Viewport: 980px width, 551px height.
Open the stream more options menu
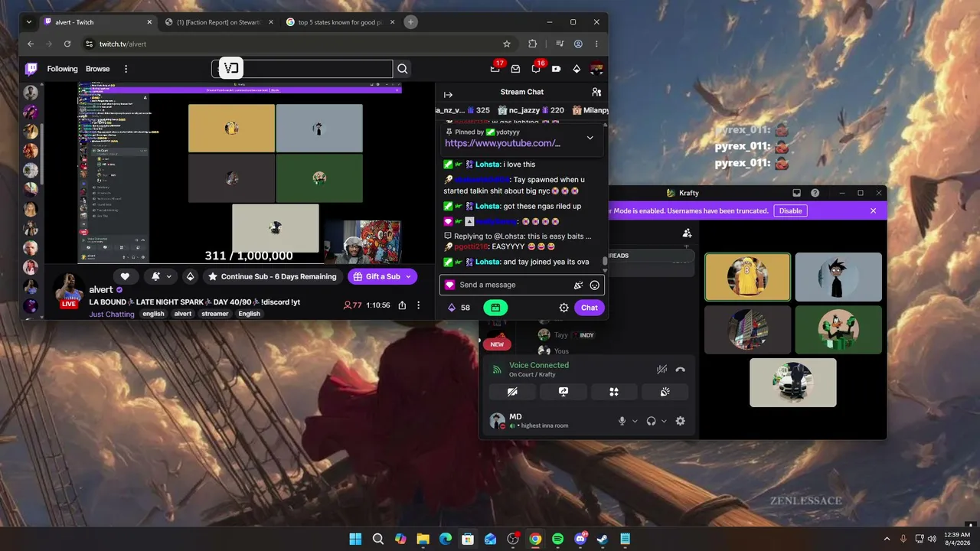coord(418,305)
